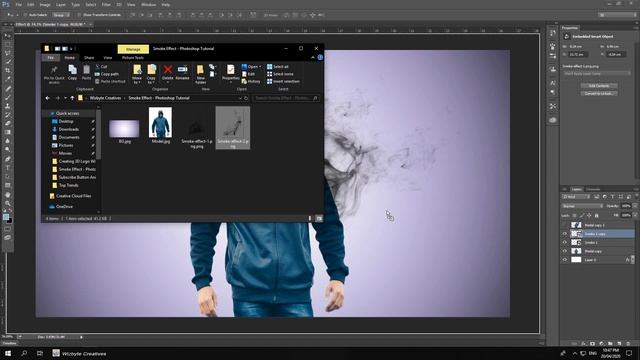Click Lock all padlock icon in Layers panel

pos(597,215)
